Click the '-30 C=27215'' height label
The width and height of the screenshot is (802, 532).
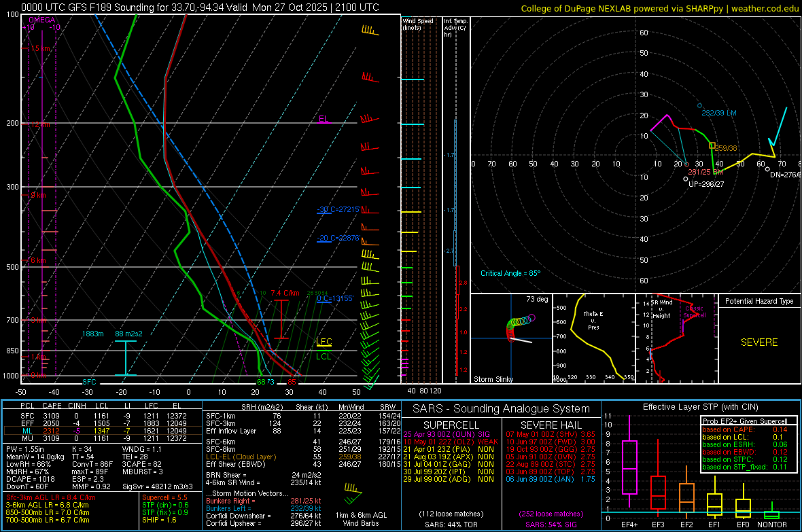click(338, 210)
